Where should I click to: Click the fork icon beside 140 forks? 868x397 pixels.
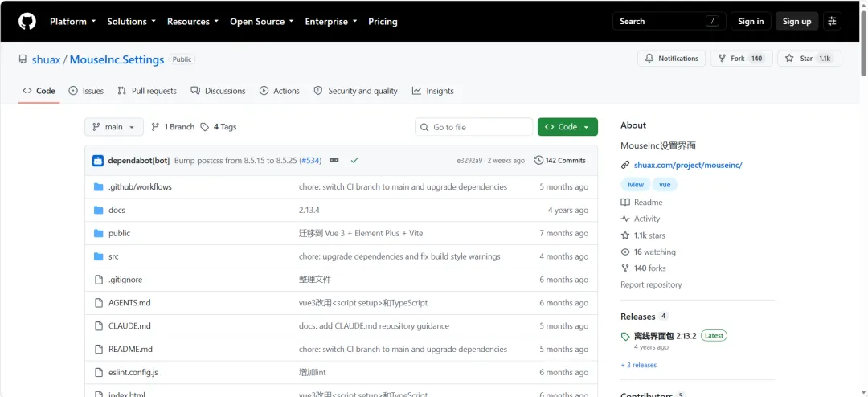click(625, 268)
